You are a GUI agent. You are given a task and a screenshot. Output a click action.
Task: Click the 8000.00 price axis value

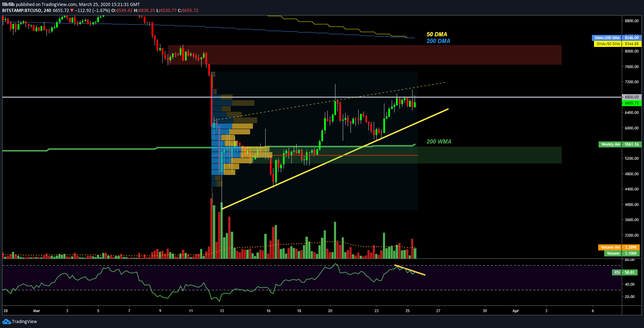pyautogui.click(x=632, y=51)
